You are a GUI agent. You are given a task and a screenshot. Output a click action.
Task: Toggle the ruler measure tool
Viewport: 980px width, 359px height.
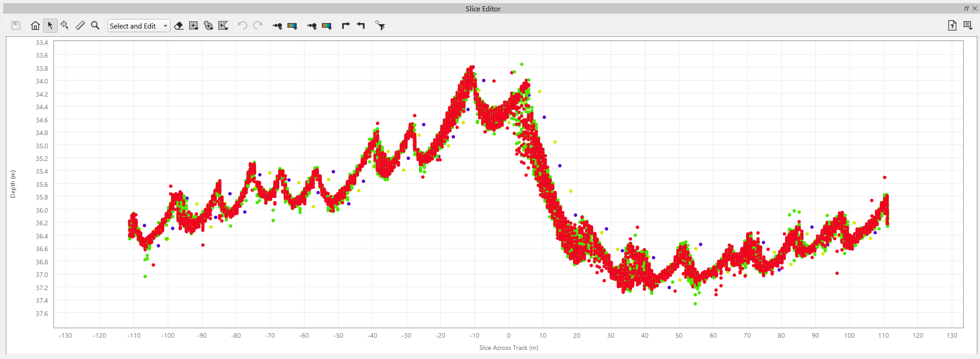80,26
